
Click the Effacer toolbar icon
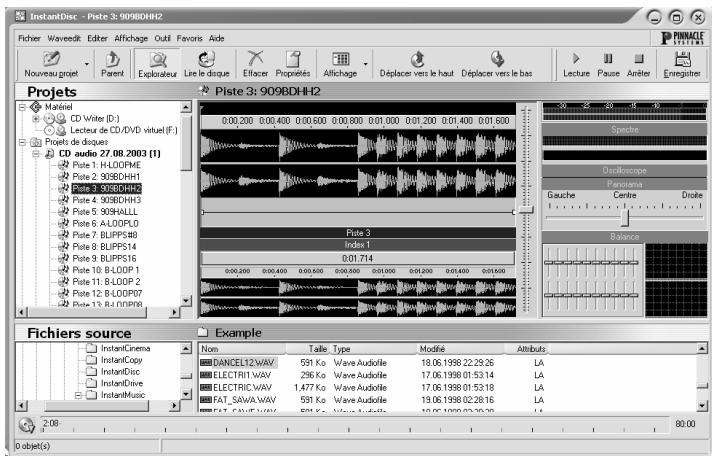[255, 59]
